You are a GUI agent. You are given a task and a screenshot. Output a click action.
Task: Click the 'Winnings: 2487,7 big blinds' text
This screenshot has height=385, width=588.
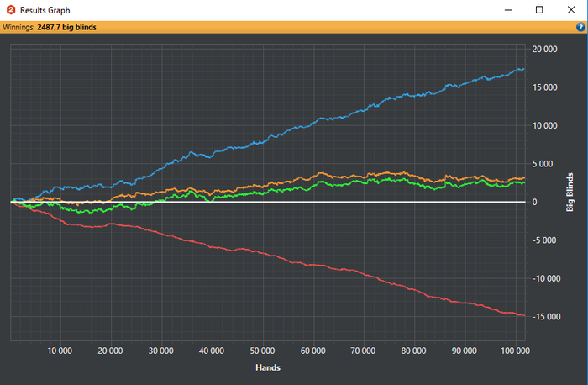(x=49, y=27)
